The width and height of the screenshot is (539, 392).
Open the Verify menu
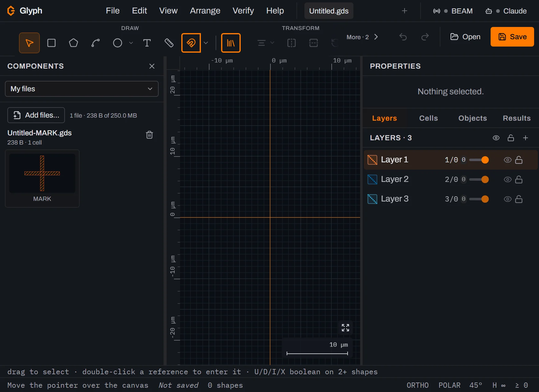coord(243,11)
